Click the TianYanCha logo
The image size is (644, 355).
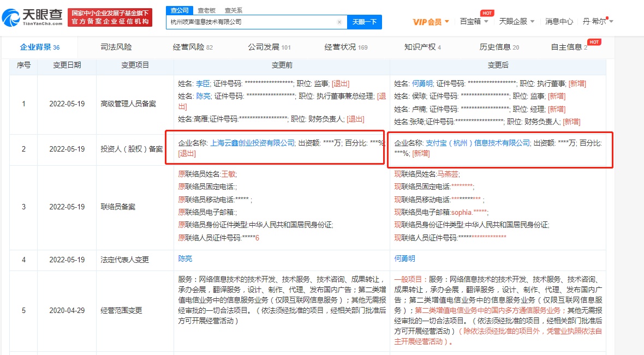[32, 17]
